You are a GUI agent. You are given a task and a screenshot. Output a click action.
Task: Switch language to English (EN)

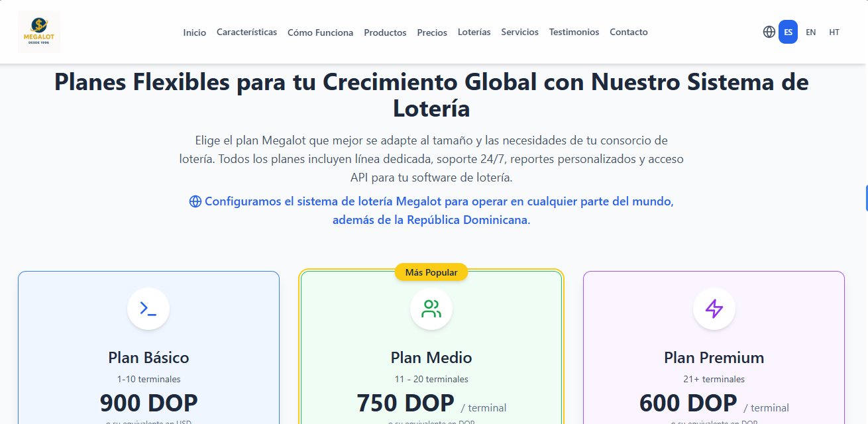[810, 32]
